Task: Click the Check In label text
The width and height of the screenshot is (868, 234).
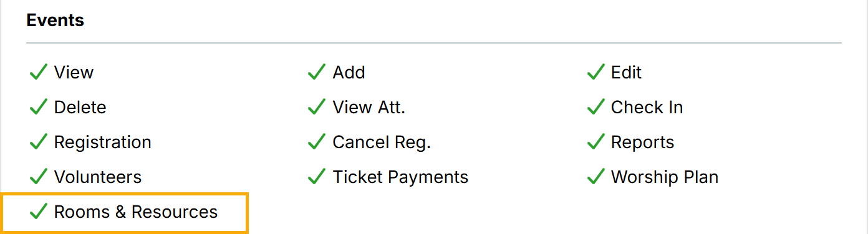Action: coord(647,107)
